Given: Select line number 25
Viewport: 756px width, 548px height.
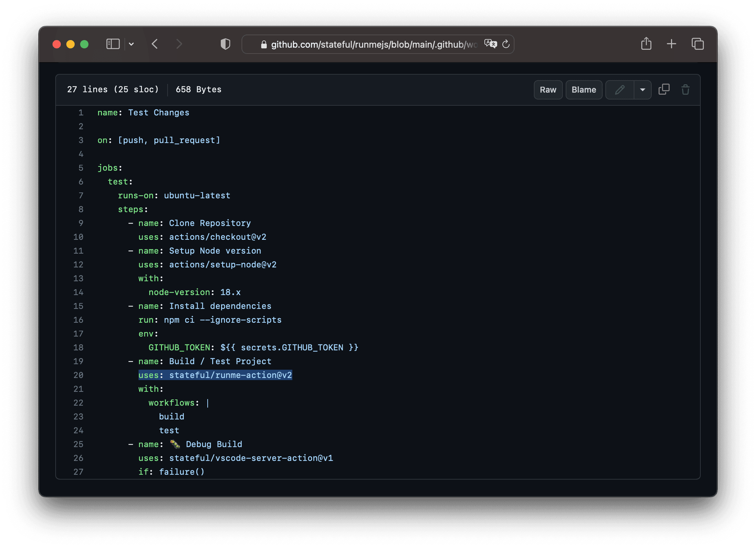Looking at the screenshot, I should point(78,444).
